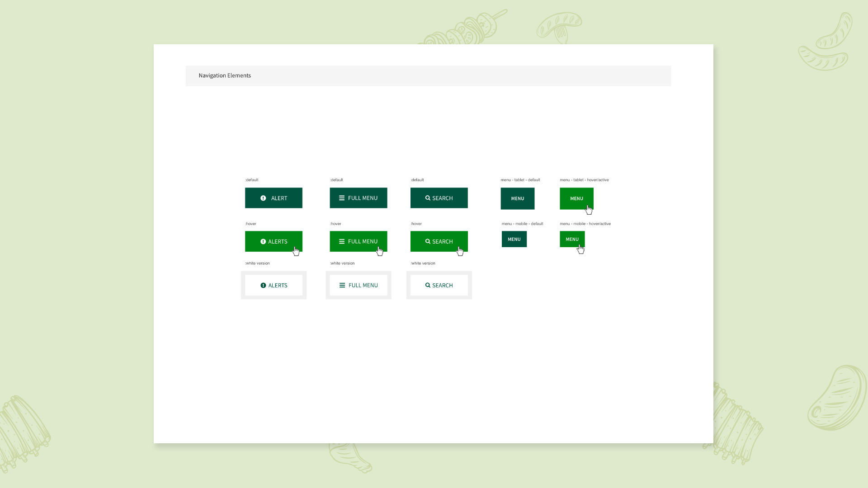This screenshot has width=868, height=488.
Task: Click SEARCH text on the white version button
Action: [442, 285]
